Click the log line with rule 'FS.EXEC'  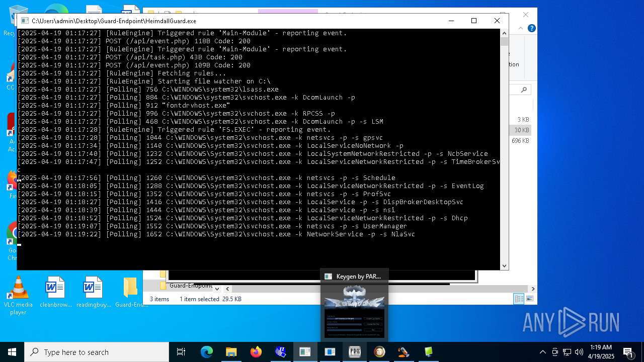[x=174, y=129]
